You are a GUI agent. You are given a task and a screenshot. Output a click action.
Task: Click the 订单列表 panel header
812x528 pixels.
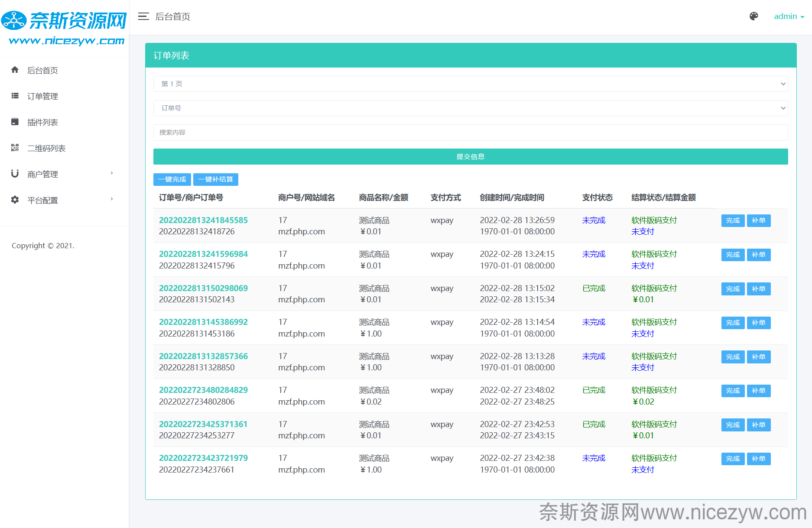pyautogui.click(x=471, y=55)
